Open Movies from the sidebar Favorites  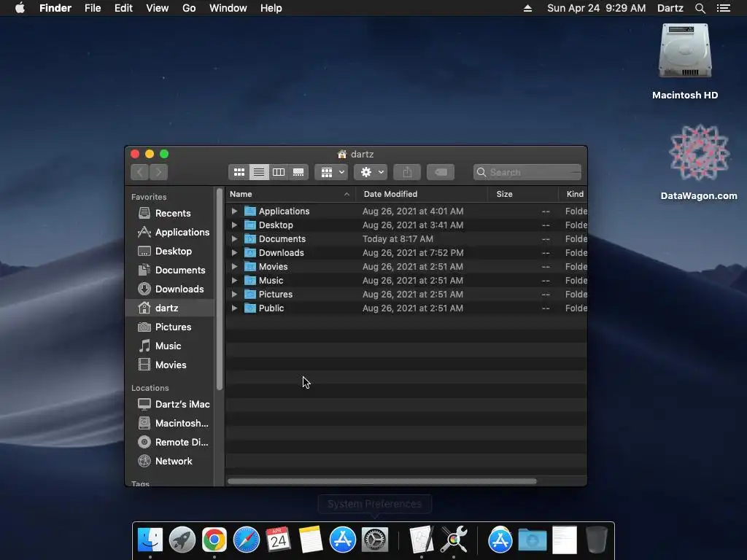[x=169, y=365]
